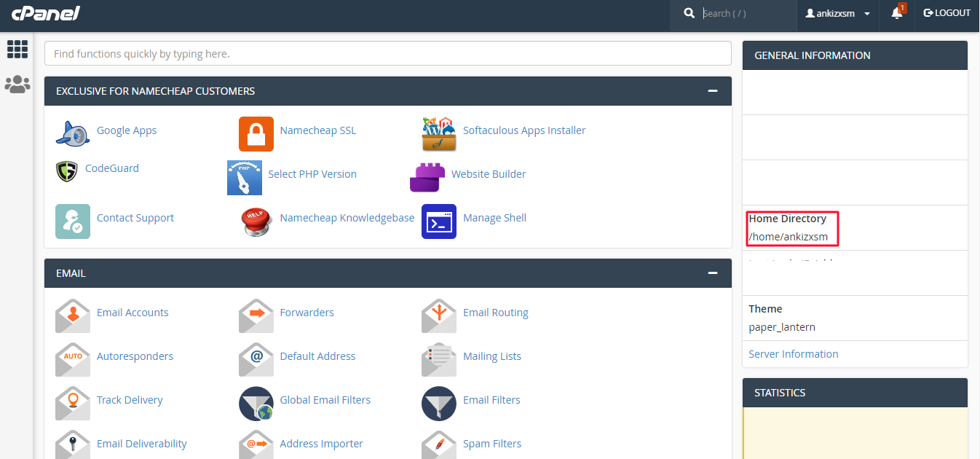This screenshot has width=980, height=459.
Task: Click the Global Email Filters text link
Action: (x=325, y=400)
